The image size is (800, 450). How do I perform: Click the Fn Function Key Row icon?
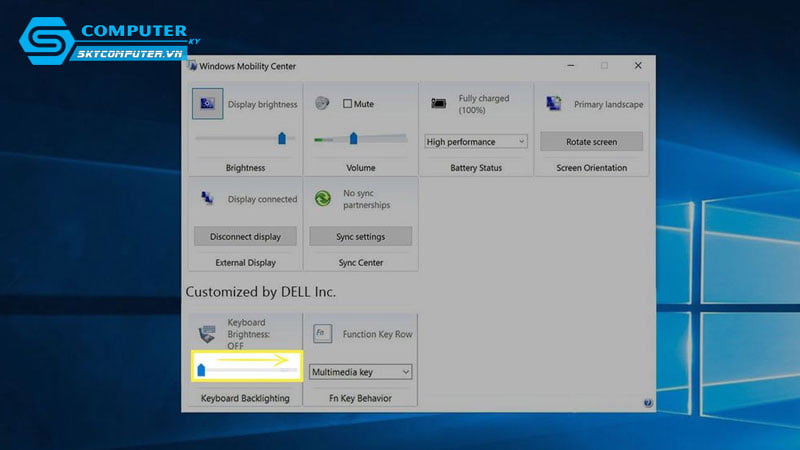point(322,333)
